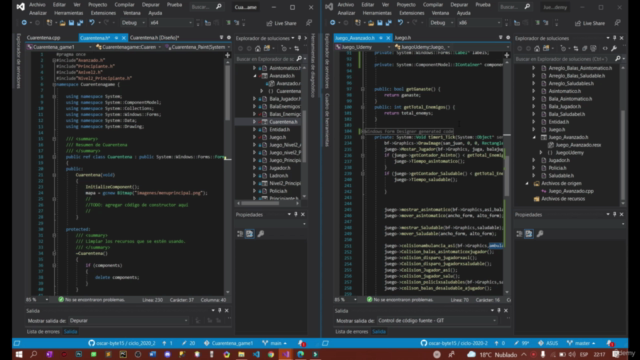Click Navigate Backward icon in right window toolbar

[333, 23]
